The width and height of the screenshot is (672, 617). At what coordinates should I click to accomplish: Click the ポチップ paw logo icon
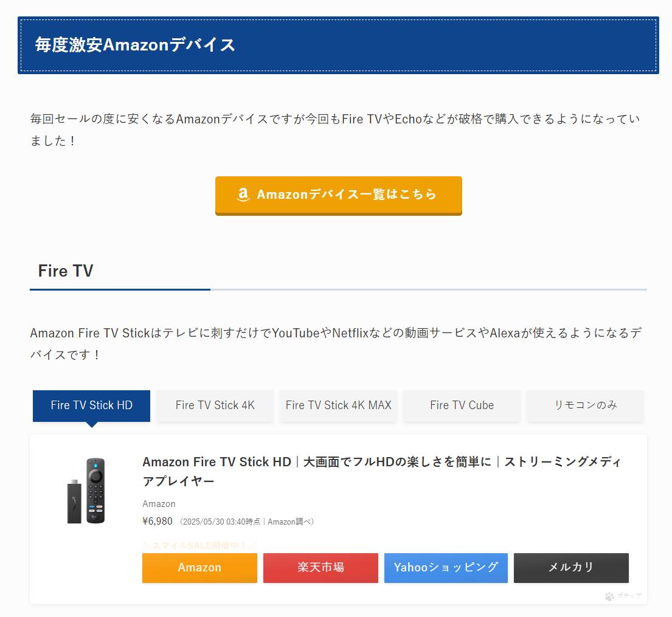[609, 596]
